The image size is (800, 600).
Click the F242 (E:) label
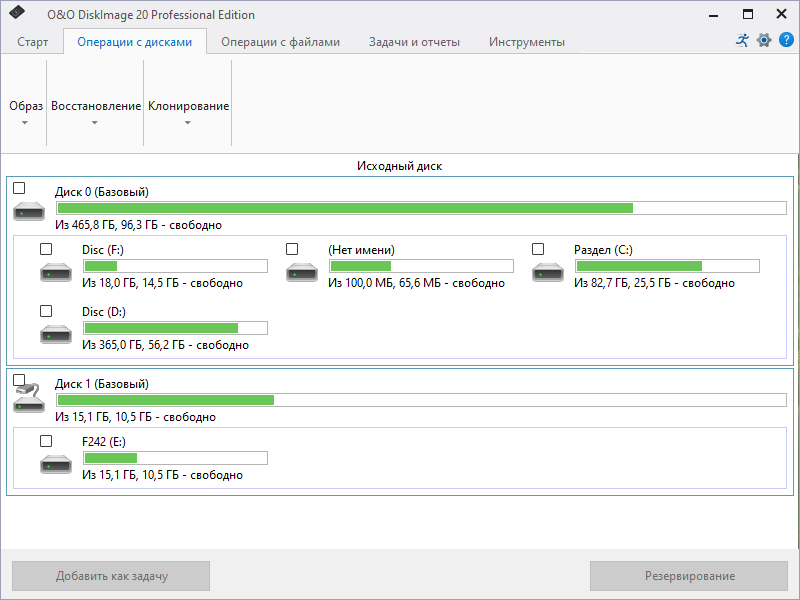pos(104,442)
